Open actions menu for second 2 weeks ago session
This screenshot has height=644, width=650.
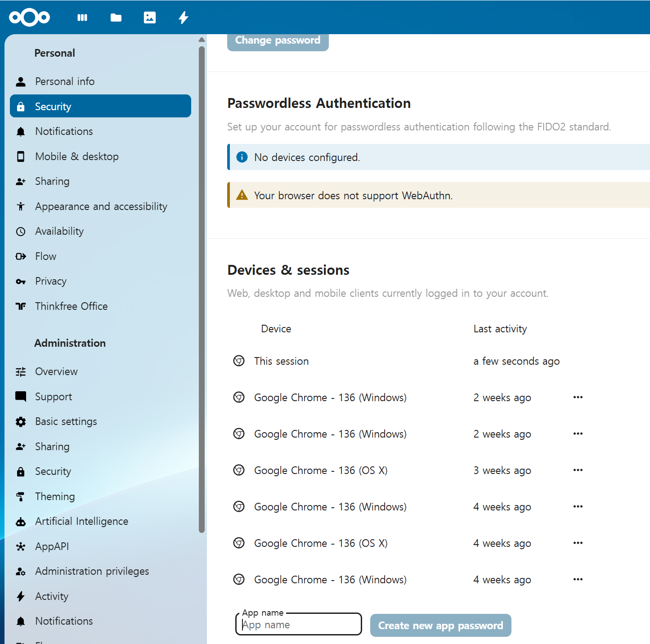tap(578, 434)
